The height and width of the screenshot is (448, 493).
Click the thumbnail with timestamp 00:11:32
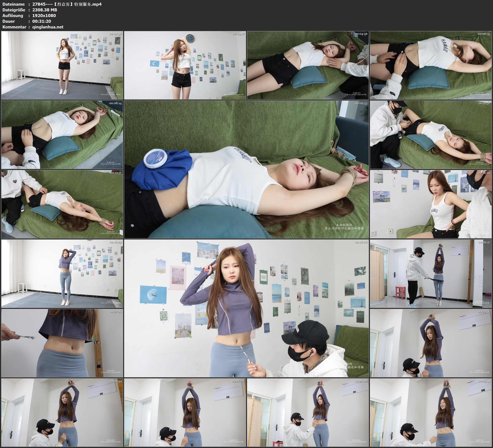click(431, 134)
